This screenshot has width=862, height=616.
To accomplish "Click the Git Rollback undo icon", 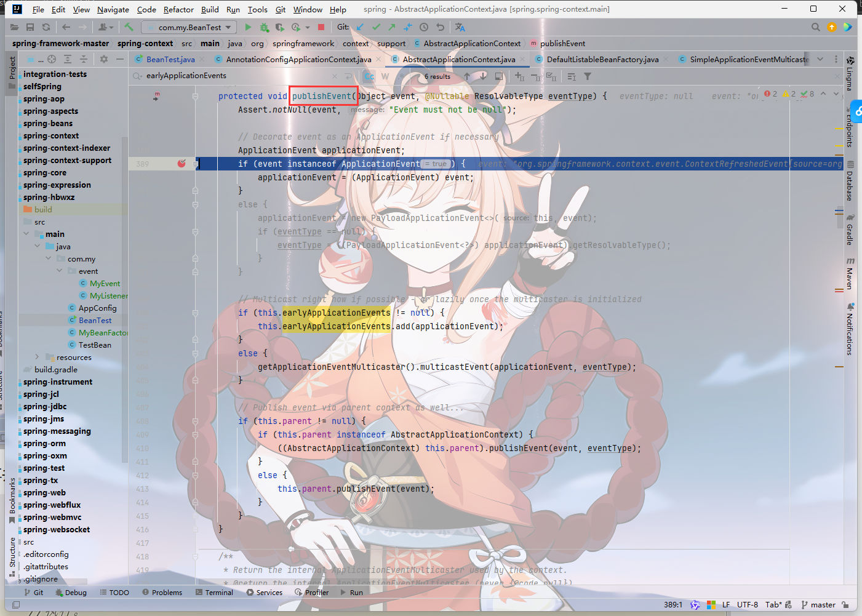I will pyautogui.click(x=440, y=27).
